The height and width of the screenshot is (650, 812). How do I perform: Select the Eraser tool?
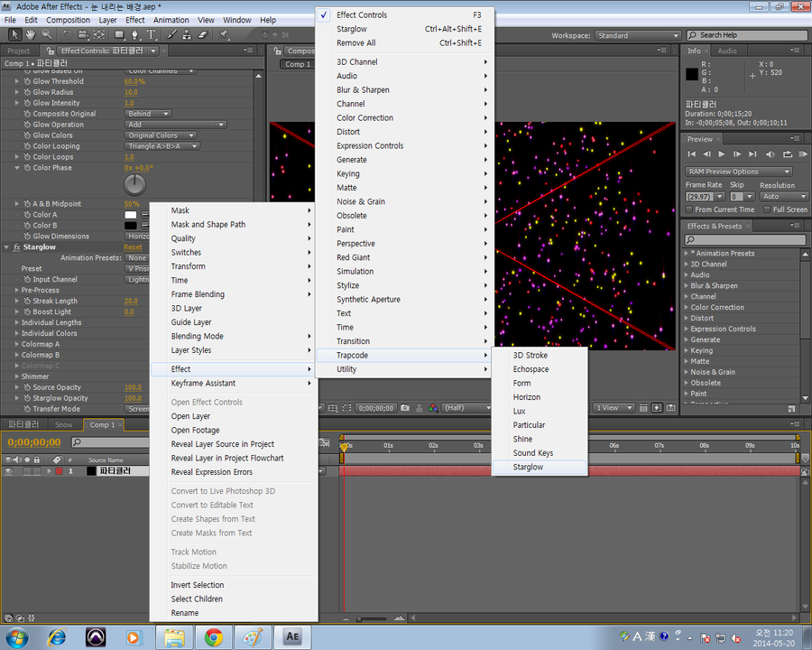click(203, 34)
